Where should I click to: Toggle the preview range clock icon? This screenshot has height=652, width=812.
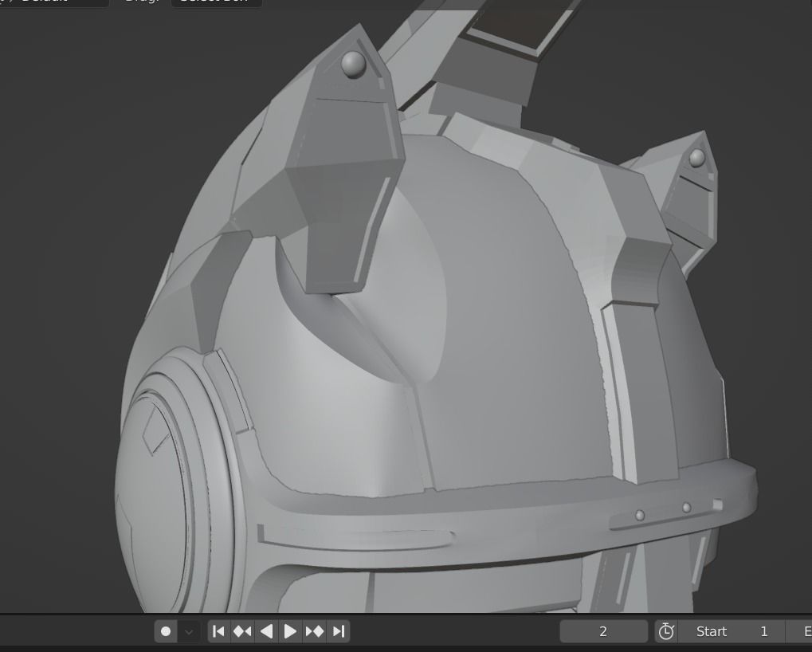(666, 631)
